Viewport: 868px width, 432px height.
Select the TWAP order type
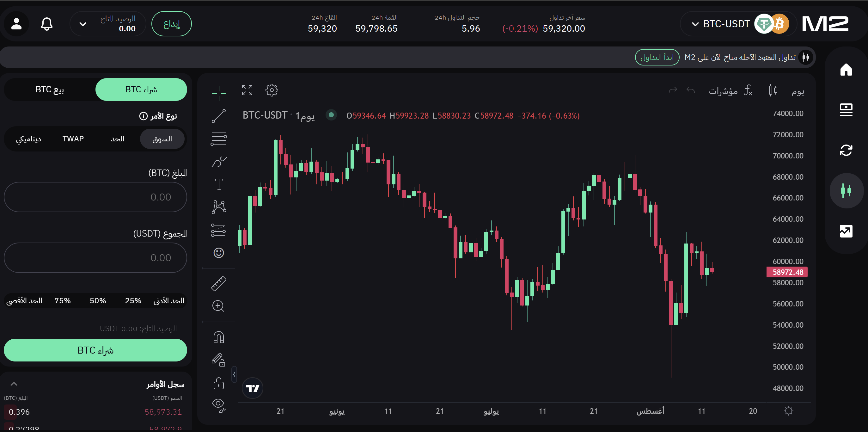click(x=73, y=139)
